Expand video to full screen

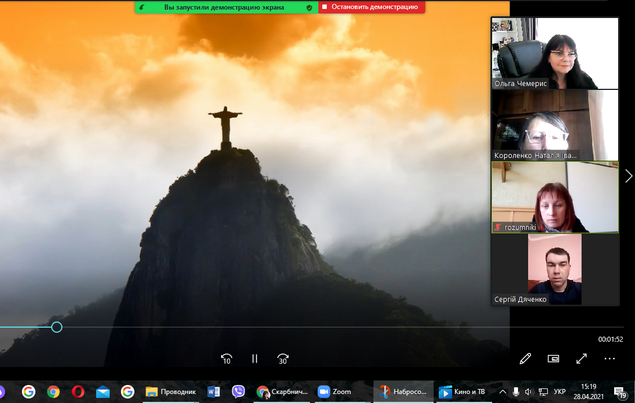582,358
